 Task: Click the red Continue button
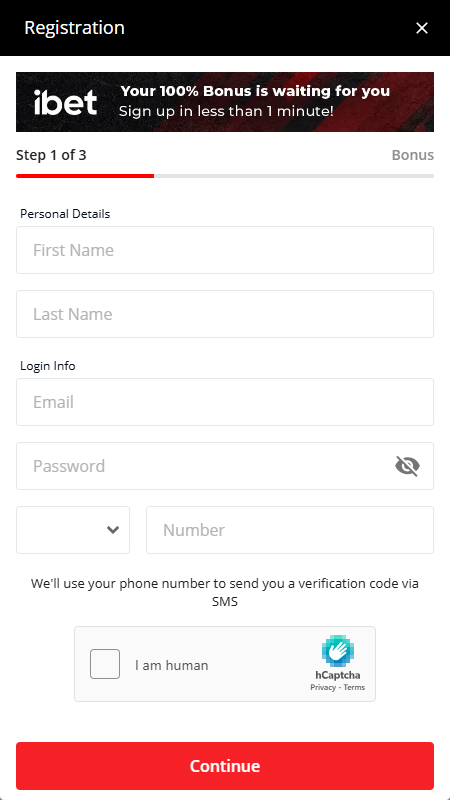225,766
